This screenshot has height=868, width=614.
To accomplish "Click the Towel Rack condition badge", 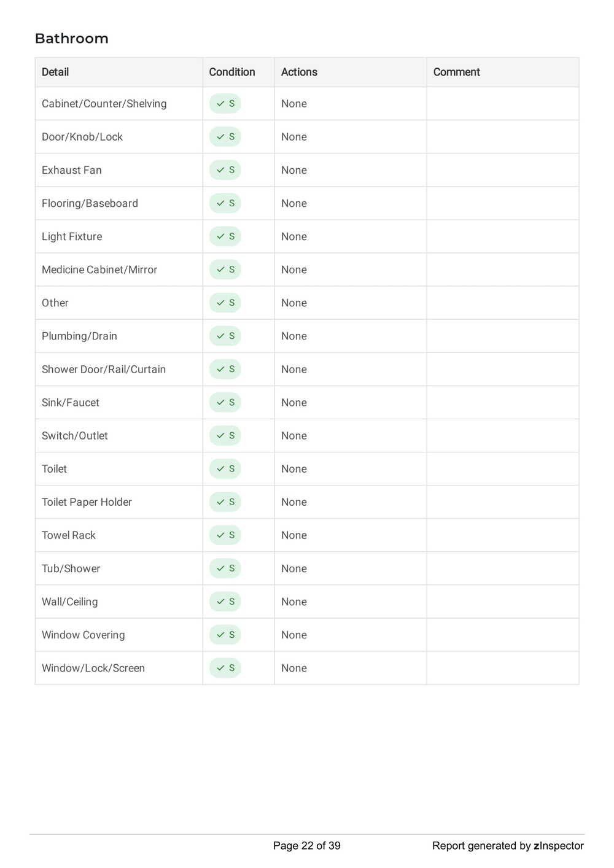I will [x=225, y=535].
